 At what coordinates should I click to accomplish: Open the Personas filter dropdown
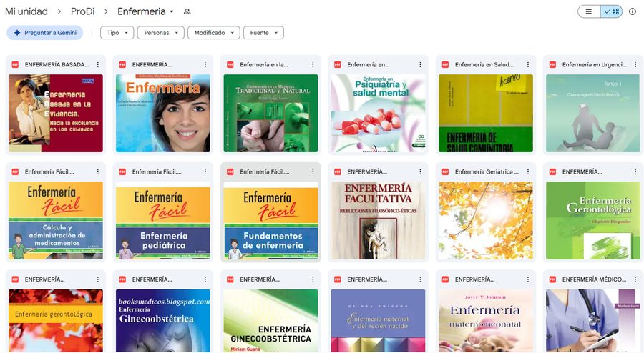tap(160, 33)
